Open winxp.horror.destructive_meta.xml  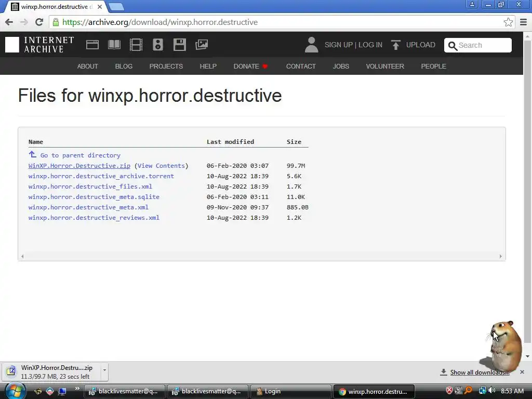point(88,207)
